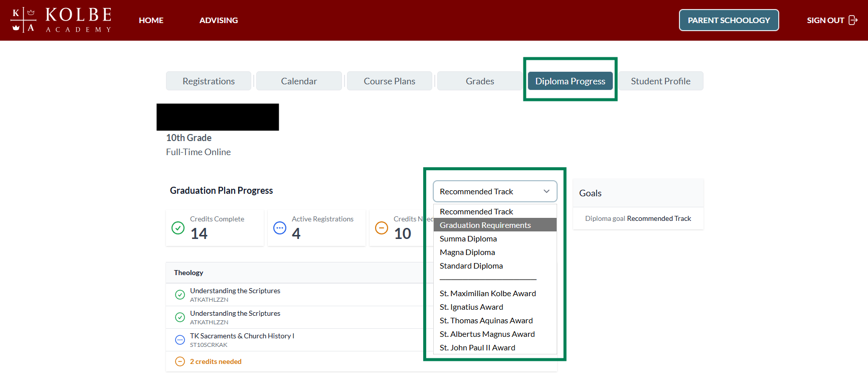Click the first Understanding the Scriptures course
The width and height of the screenshot is (868, 377).
(235, 291)
